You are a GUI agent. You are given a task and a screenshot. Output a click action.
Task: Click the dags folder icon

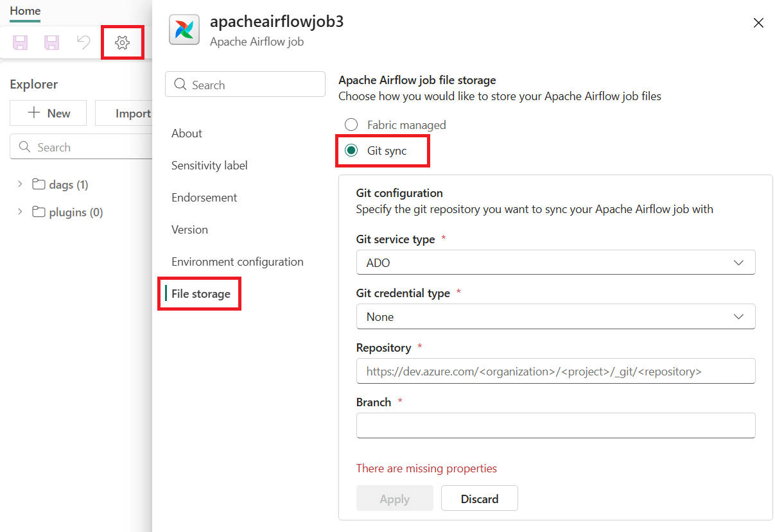click(x=39, y=185)
